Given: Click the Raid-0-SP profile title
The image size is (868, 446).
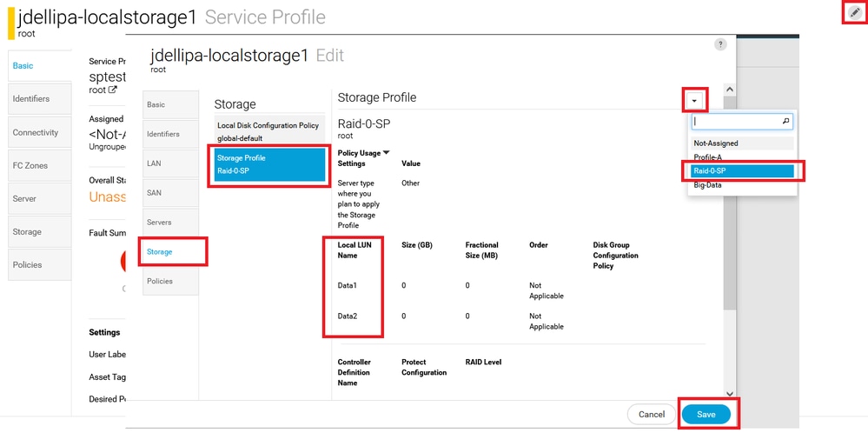Looking at the screenshot, I should 364,123.
